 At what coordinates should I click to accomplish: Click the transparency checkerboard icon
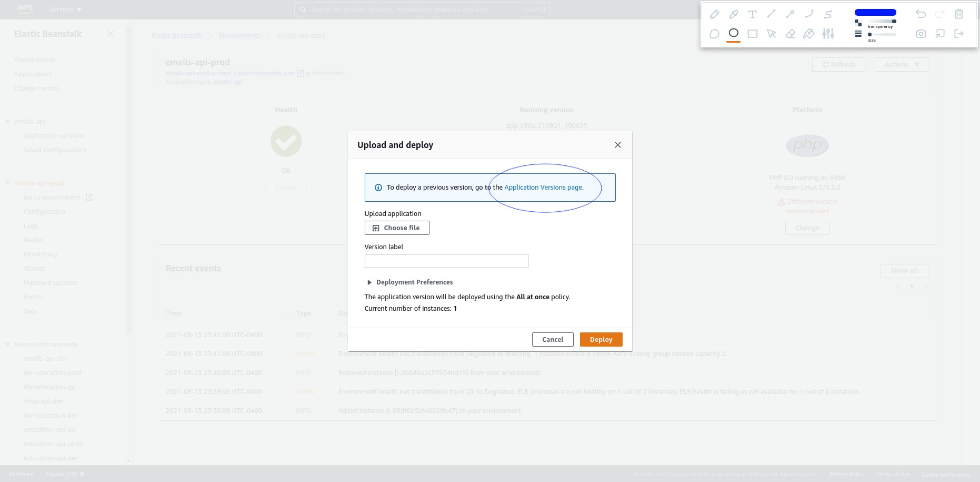pos(858,23)
